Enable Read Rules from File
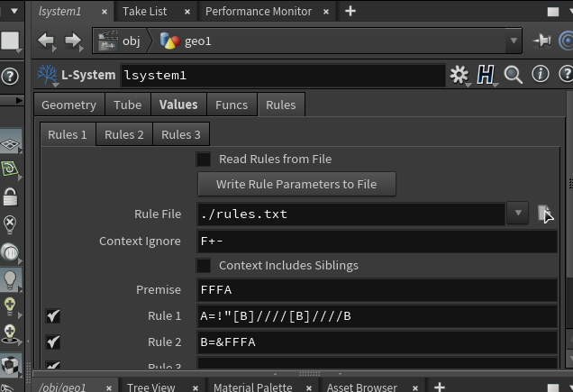 pyautogui.click(x=204, y=160)
